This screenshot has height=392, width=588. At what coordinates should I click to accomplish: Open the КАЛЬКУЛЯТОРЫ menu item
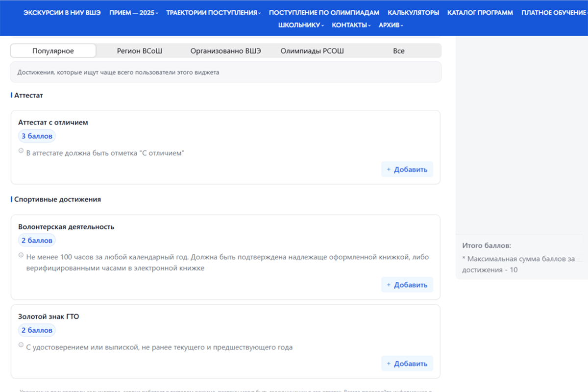point(413,13)
